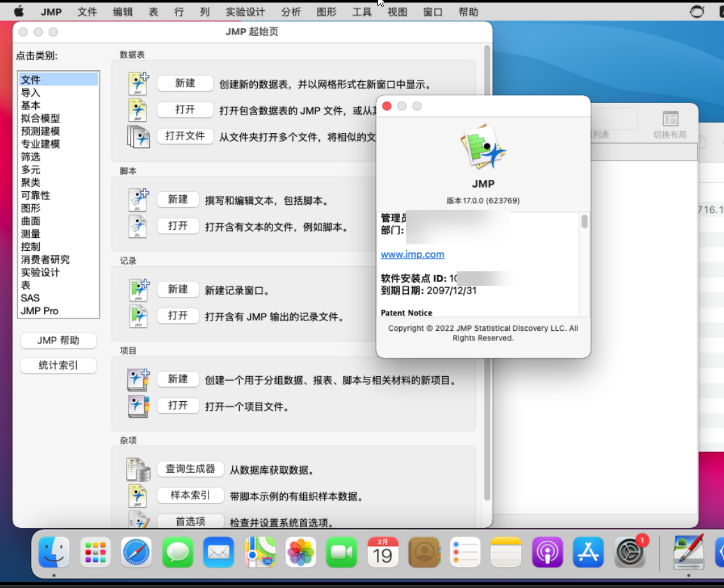Screen dimensions: 724x588
Task: Click 新建 button for data table
Action: pyautogui.click(x=185, y=83)
